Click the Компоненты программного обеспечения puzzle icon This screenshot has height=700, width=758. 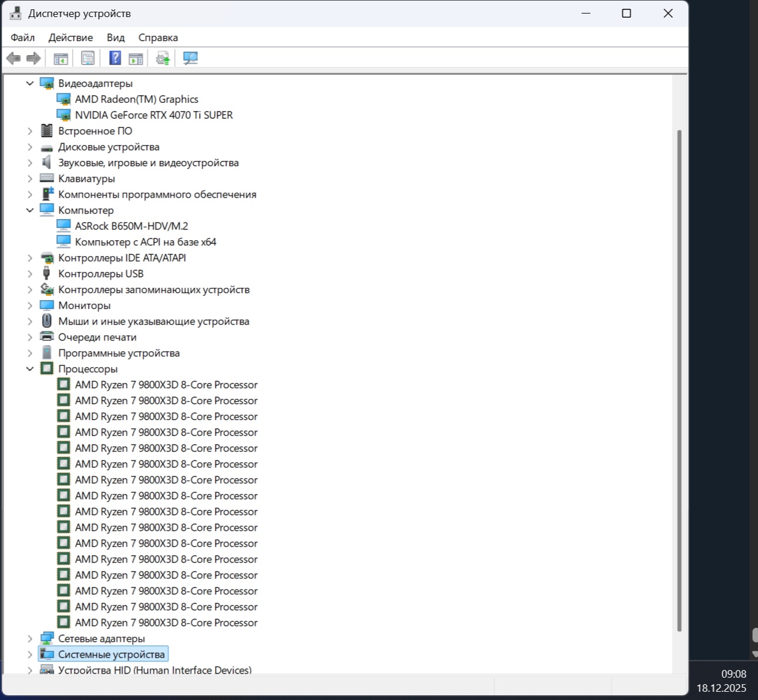coord(47,194)
